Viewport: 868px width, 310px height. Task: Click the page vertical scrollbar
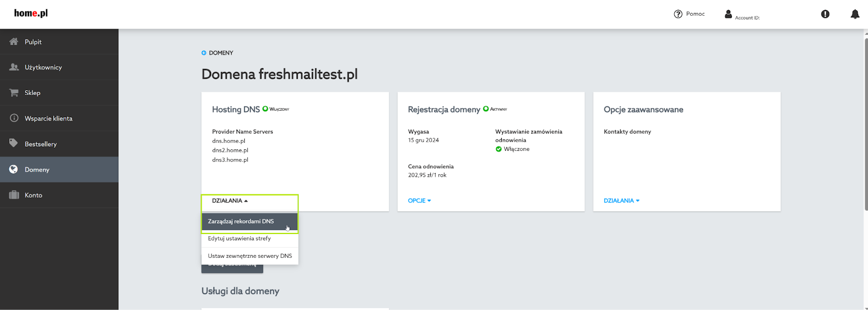coord(866,124)
